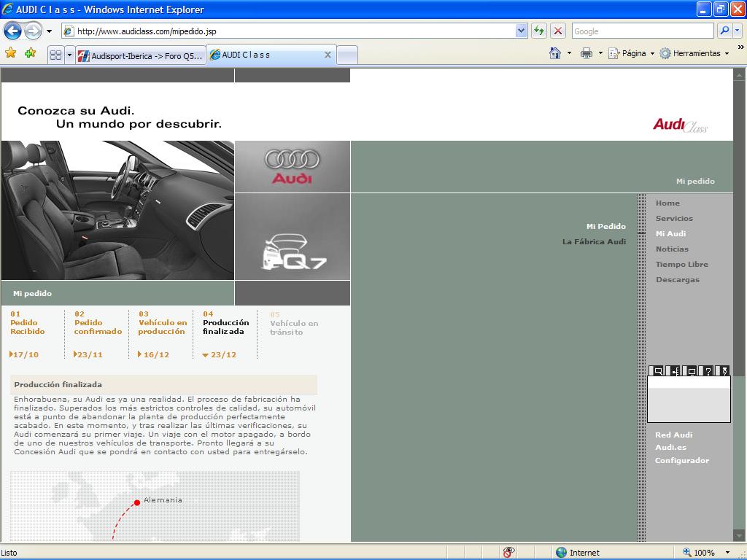Open Servicios in the side menu
The width and height of the screenshot is (747, 560).
point(674,218)
